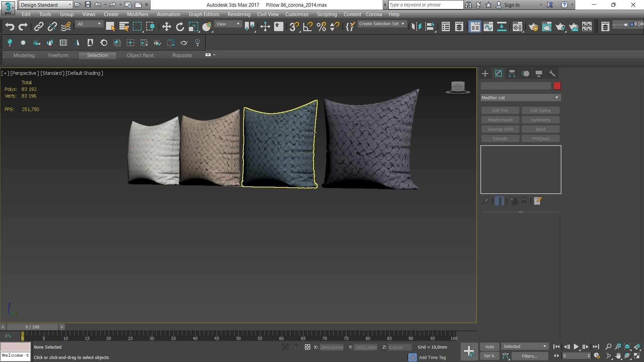Toggle Window/Crossing selection mode
The height and width of the screenshot is (362, 644).
(151, 26)
